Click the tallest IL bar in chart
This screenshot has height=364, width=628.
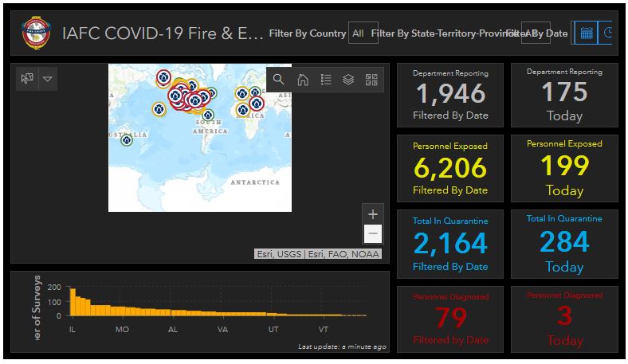[73, 302]
